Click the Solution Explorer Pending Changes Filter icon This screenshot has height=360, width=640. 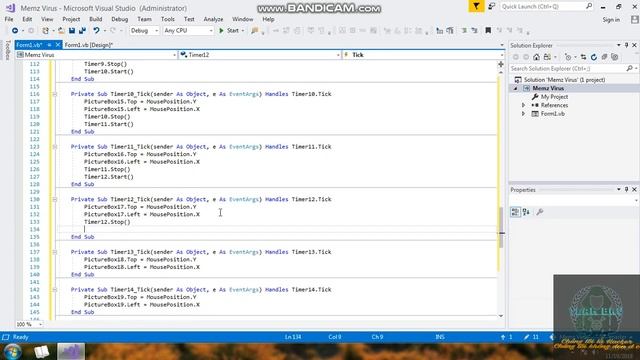(568, 57)
